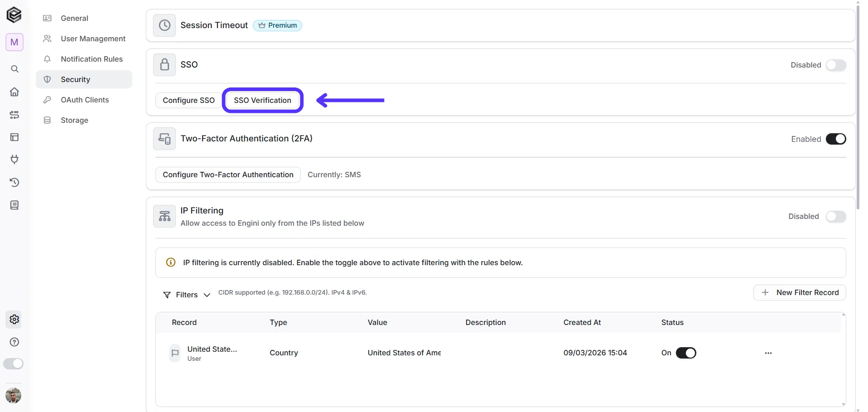This screenshot has width=868, height=412.
Task: Click the user profile photo
Action: pyautogui.click(x=14, y=396)
